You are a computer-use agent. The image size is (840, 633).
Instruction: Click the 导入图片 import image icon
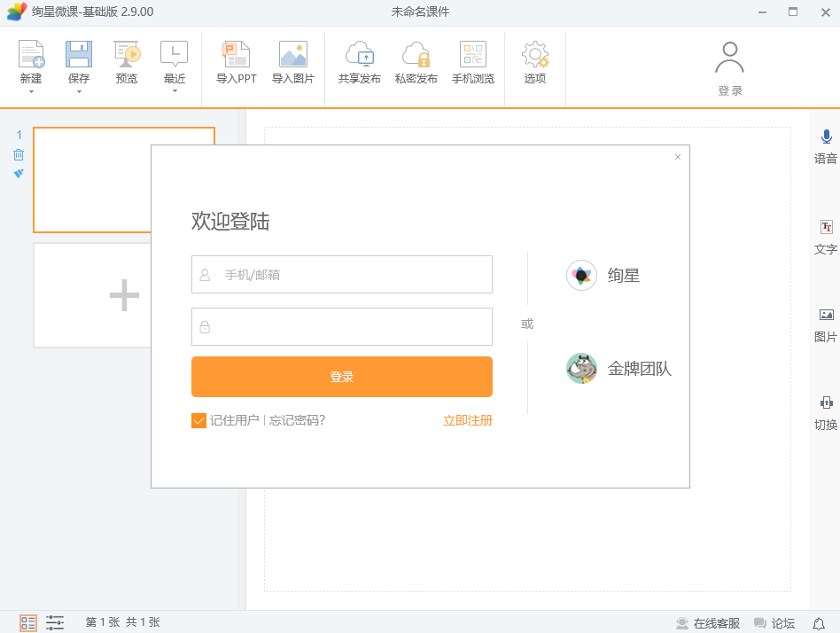[x=293, y=54]
